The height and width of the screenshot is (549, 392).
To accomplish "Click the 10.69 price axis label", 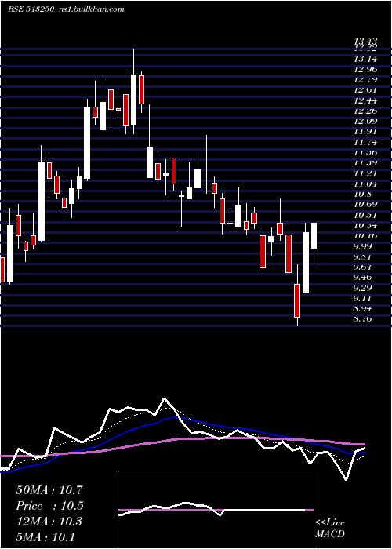I will 365,205.
